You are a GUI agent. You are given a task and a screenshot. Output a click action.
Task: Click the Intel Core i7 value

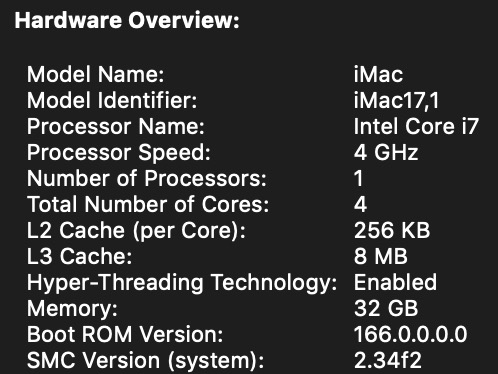[x=416, y=126]
